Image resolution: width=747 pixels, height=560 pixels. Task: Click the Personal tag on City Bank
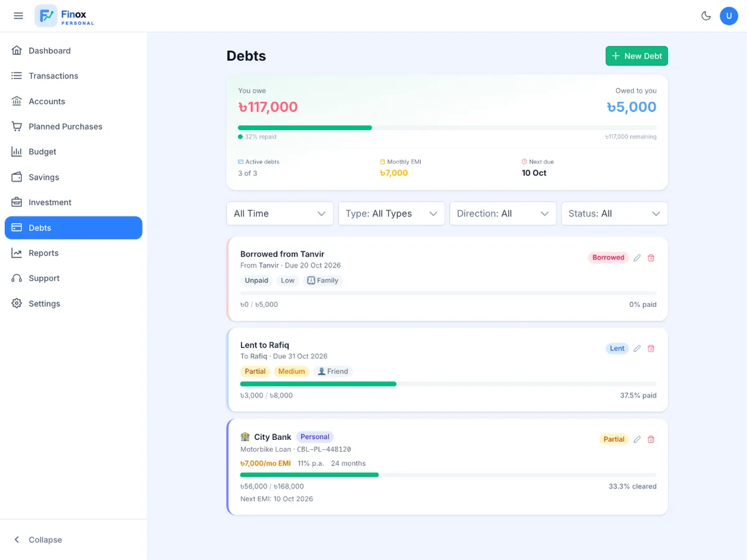[315, 437]
